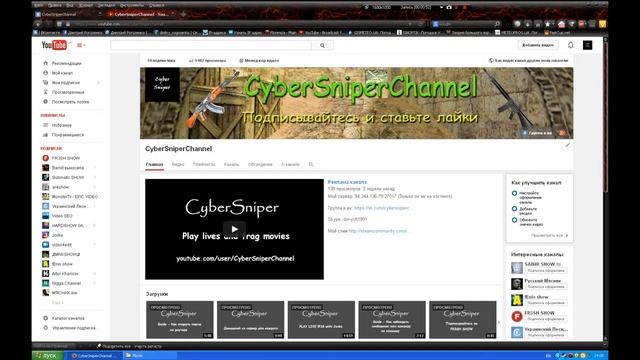
Task: Open Мои подписки in sidebar
Action: pos(65,82)
